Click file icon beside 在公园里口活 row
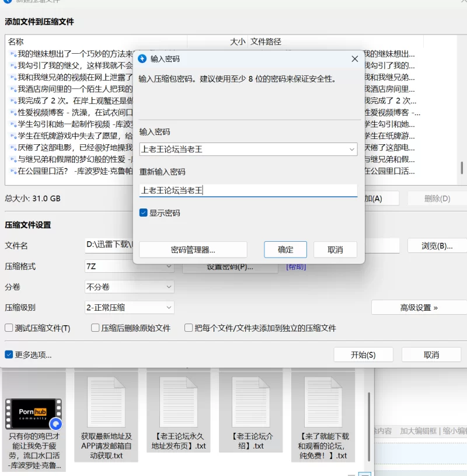 tap(13, 172)
